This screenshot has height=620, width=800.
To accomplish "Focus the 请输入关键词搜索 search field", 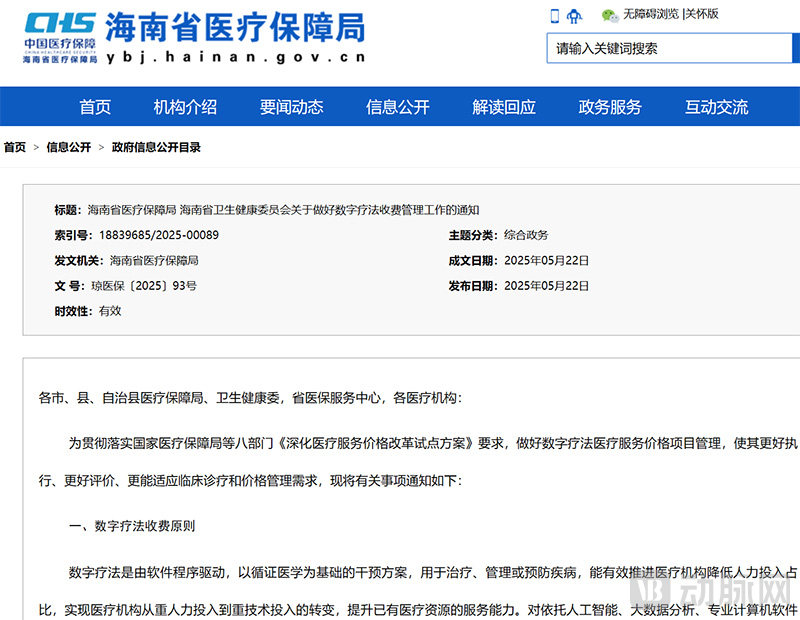I will pos(669,48).
